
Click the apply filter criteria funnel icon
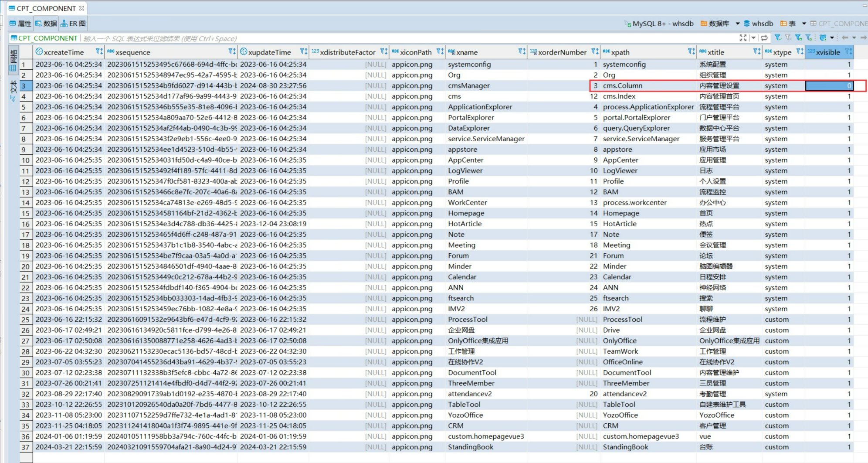[777, 38]
